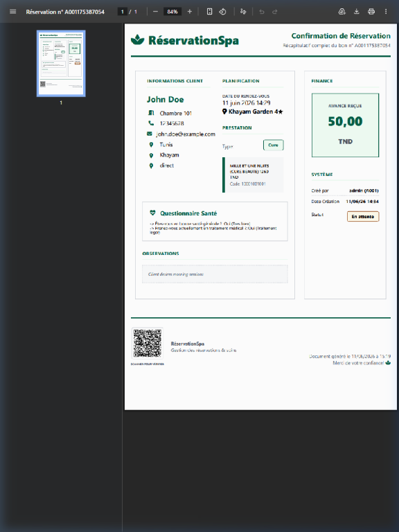Click the Merci de votre confiance text
This screenshot has height=532, width=399.
(358, 363)
